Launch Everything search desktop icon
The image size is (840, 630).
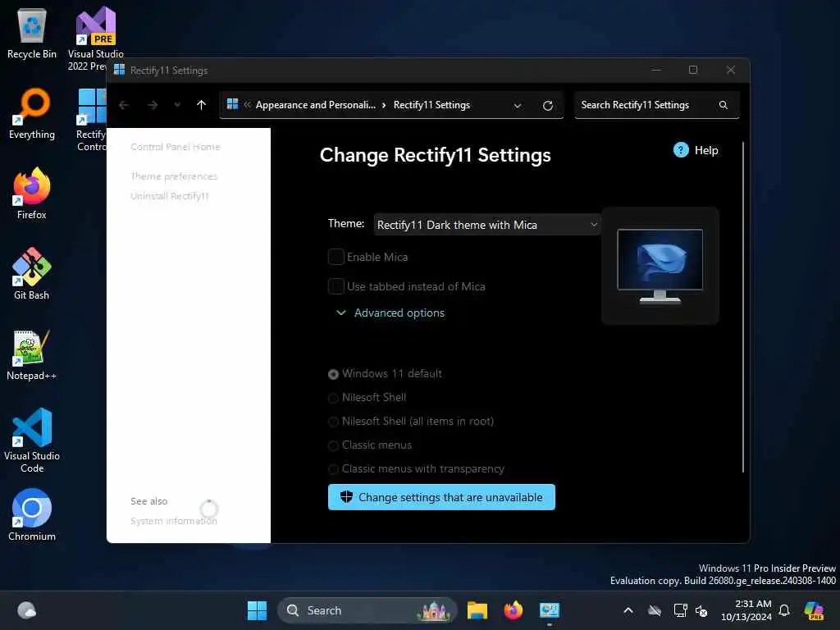pyautogui.click(x=32, y=113)
